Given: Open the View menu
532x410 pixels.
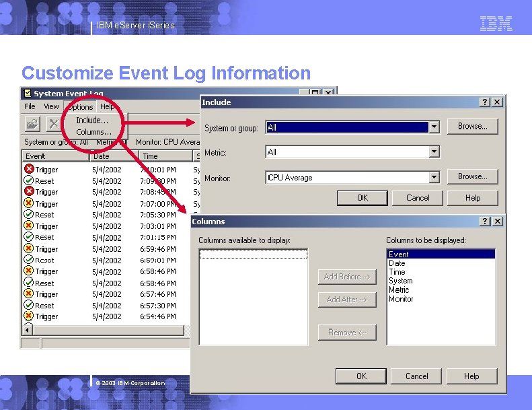Looking at the screenshot, I should click(x=51, y=106).
